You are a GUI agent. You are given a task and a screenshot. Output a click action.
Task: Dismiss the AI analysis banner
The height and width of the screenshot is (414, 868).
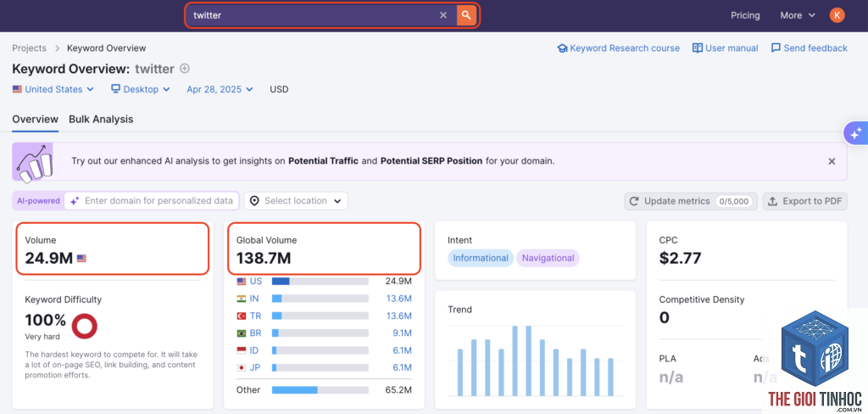click(x=832, y=161)
